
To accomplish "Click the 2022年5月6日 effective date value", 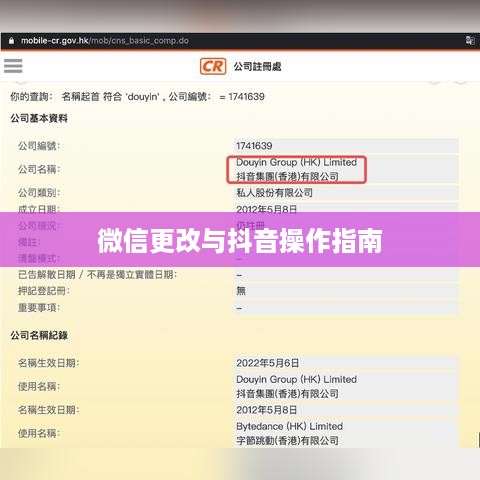I will [267, 363].
